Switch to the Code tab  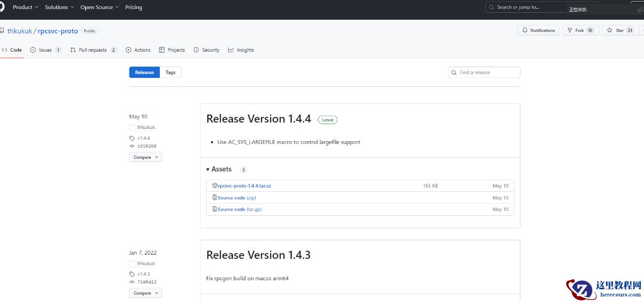coord(12,50)
